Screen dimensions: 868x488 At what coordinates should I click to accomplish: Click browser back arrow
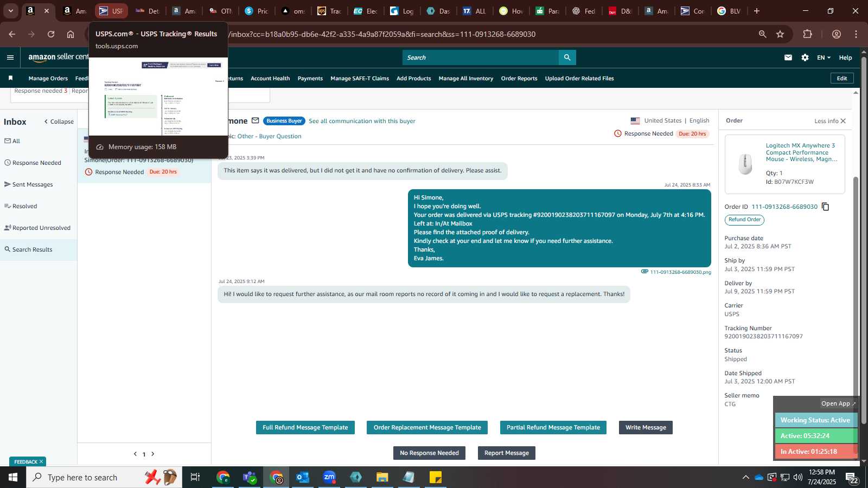pos(12,34)
